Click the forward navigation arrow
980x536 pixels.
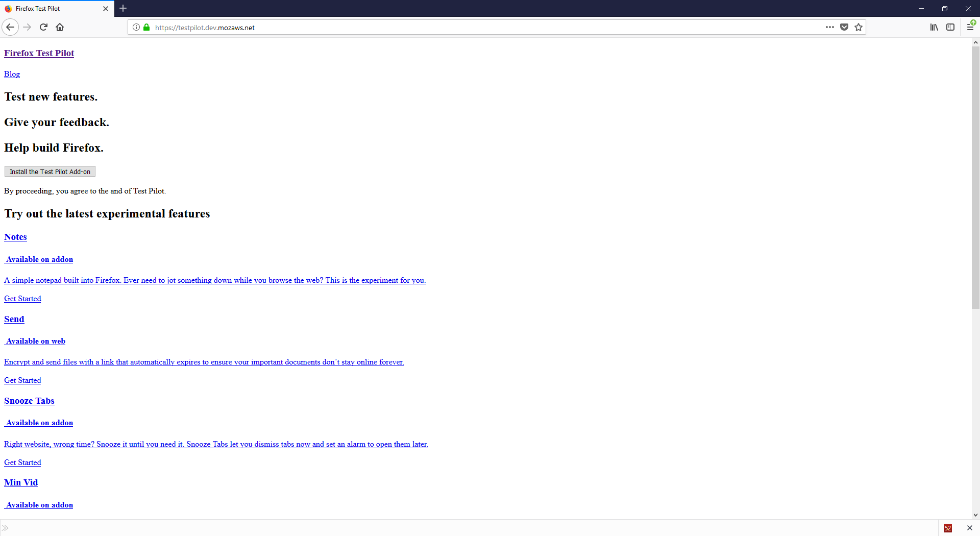click(28, 27)
